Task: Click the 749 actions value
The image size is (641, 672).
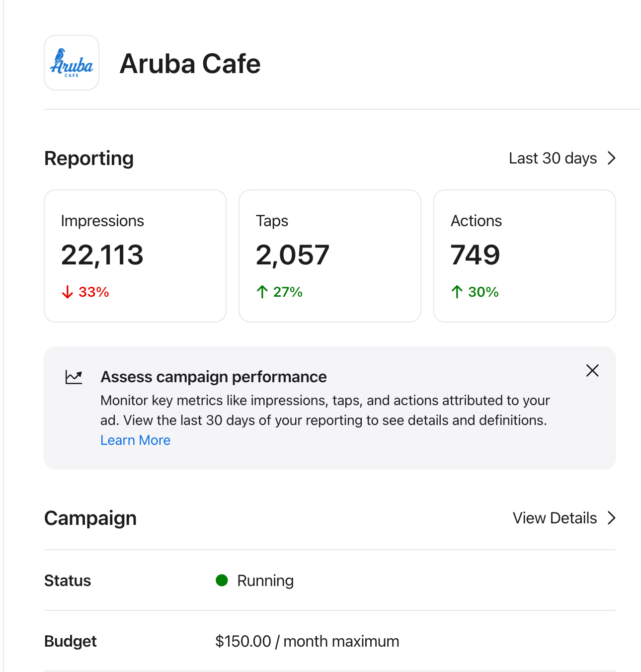Action: pos(476,255)
